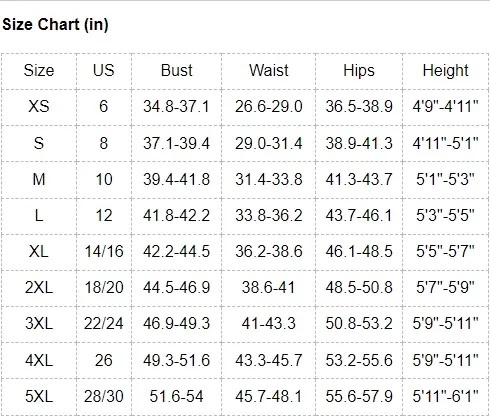This screenshot has width=490, height=418.
Task: Select height value 5'11"-6'1"
Action: coord(446,396)
